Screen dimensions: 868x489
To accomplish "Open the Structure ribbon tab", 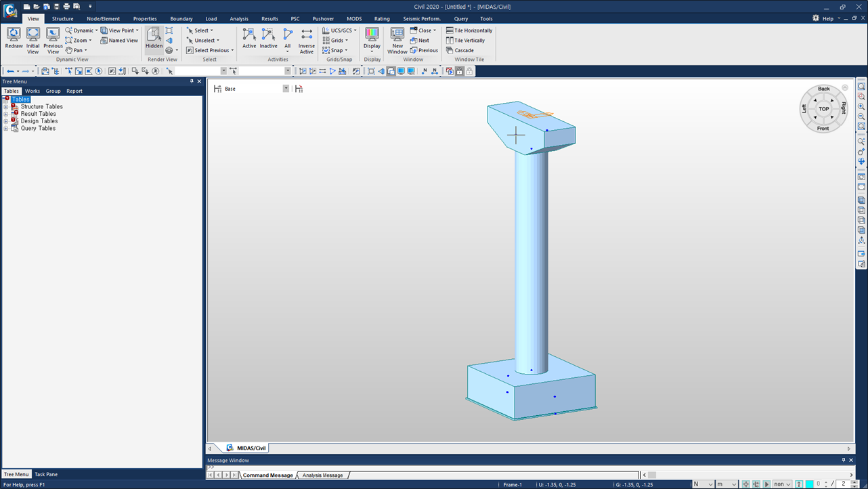I will [62, 19].
